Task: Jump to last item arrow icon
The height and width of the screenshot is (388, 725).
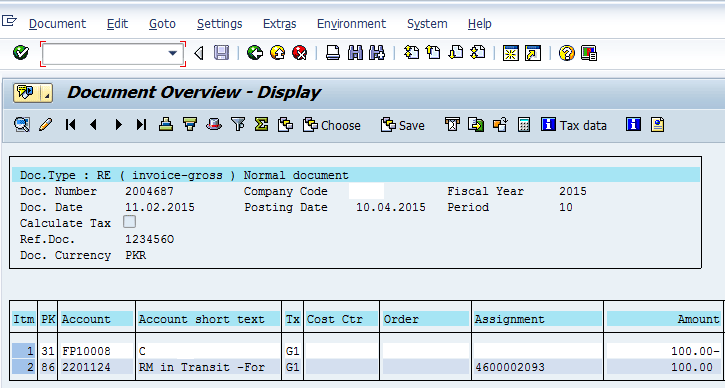Action: [x=141, y=124]
